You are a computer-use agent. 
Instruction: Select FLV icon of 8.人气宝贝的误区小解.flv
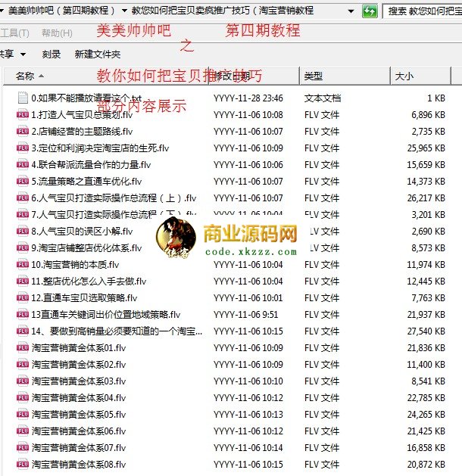pos(23,231)
